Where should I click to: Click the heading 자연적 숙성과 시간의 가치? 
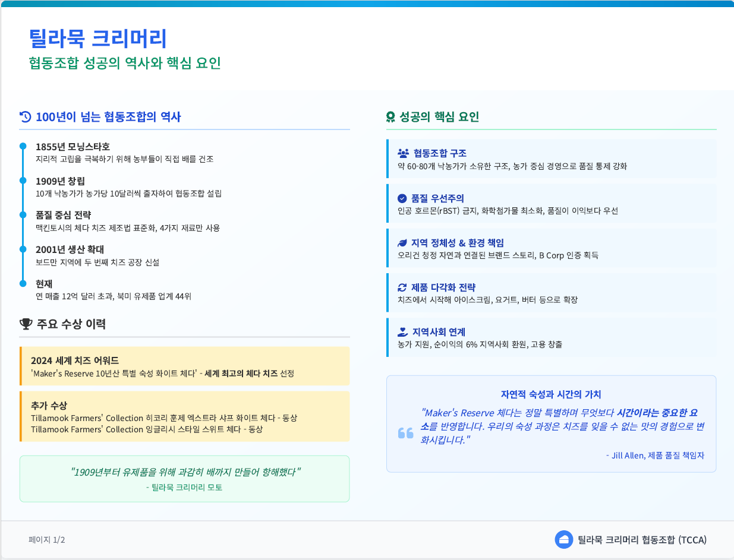point(551,394)
